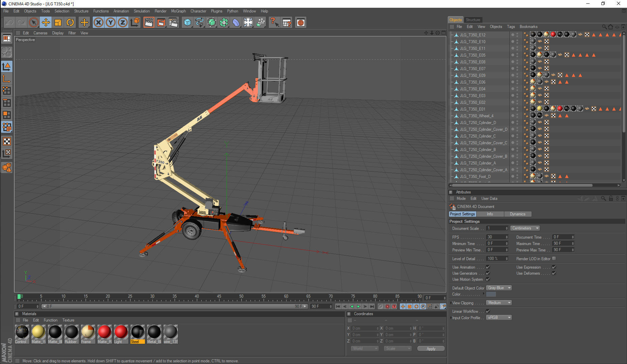Select the Points mode sidebar icon

tap(7, 90)
